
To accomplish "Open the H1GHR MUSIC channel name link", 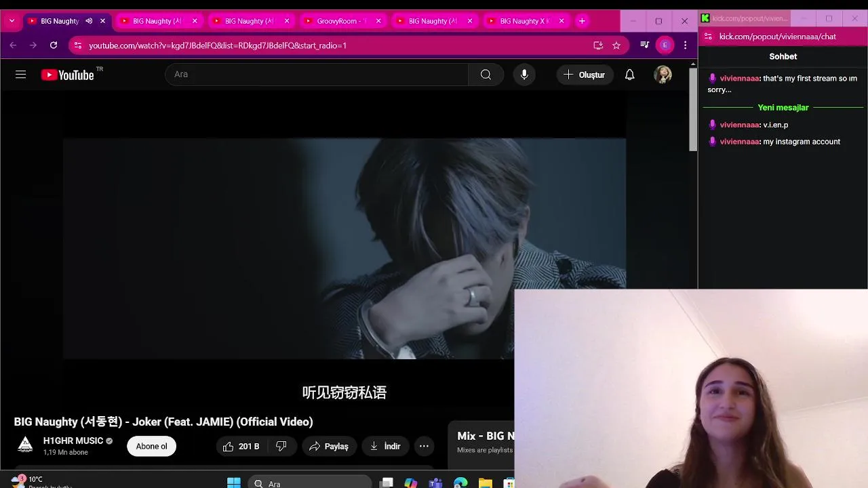I will click(x=73, y=441).
